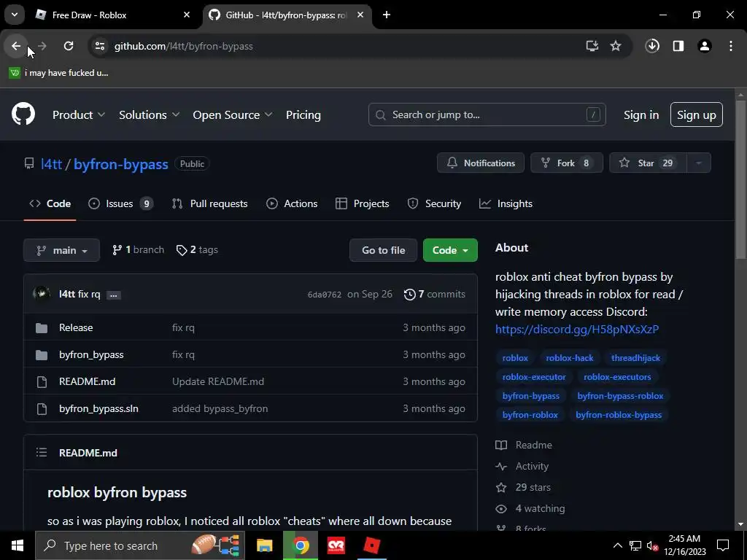Image resolution: width=747 pixels, height=560 pixels.
Task: Click the Sign up button
Action: coord(697,114)
